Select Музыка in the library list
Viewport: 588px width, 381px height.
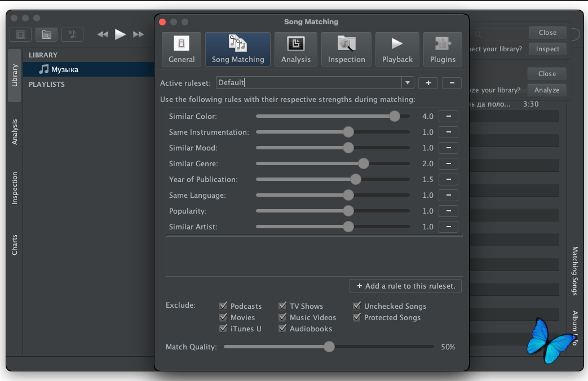click(x=65, y=69)
